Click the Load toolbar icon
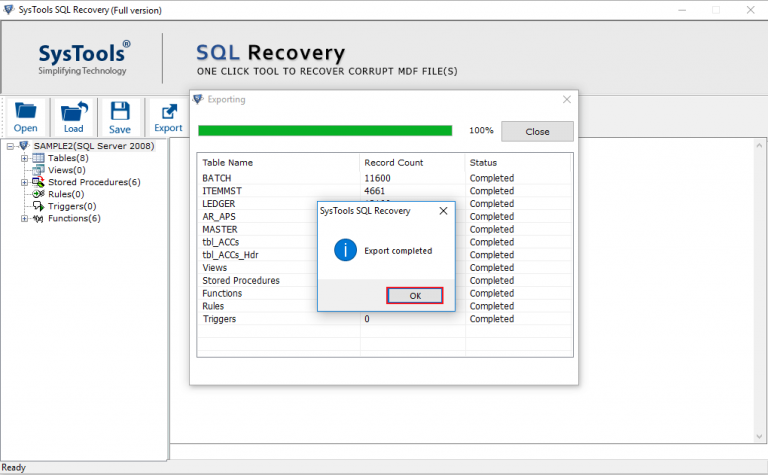 [x=74, y=111]
